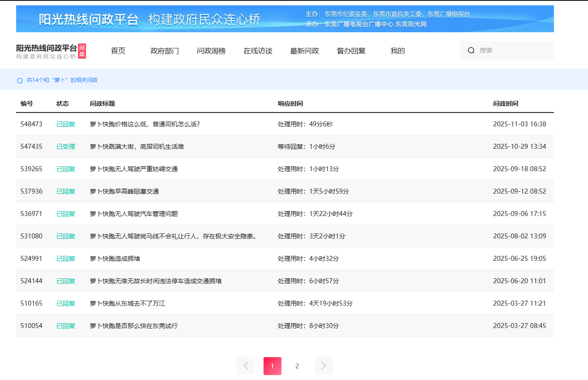
Task: Go to next page arrow
Action: pyautogui.click(x=324, y=366)
